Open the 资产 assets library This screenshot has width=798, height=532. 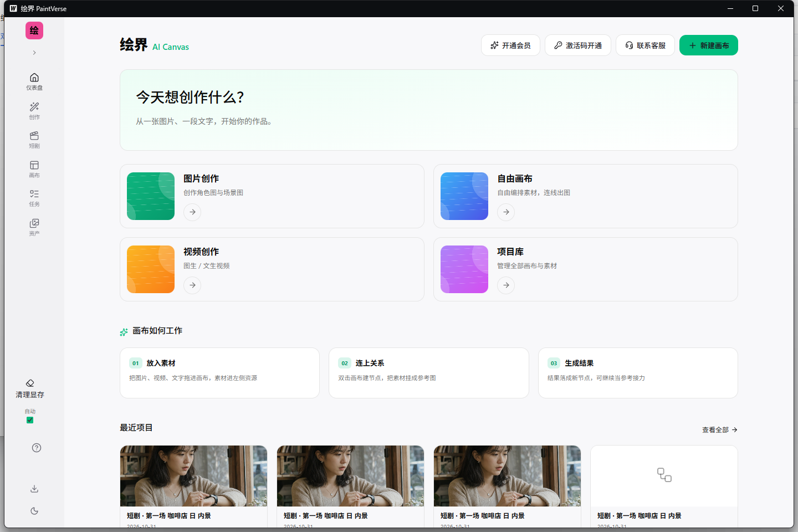[34, 227]
